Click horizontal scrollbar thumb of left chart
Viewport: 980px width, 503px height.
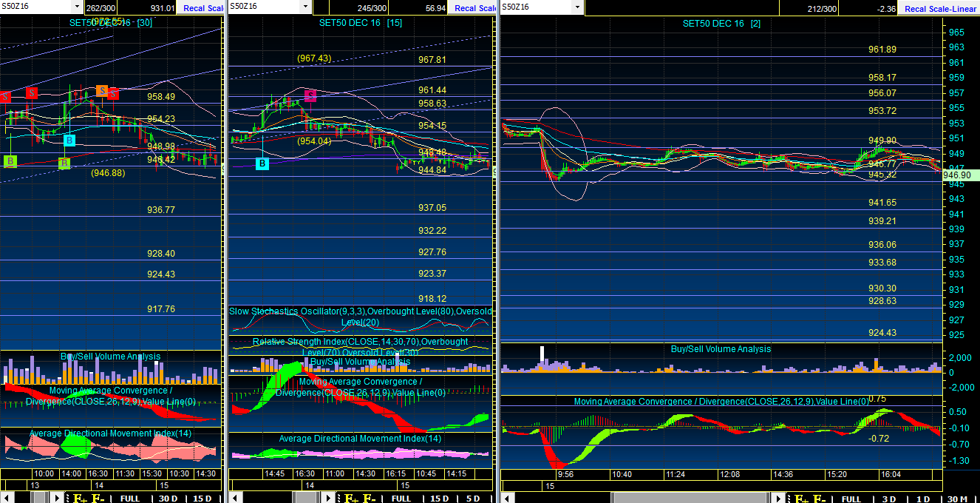point(38,498)
